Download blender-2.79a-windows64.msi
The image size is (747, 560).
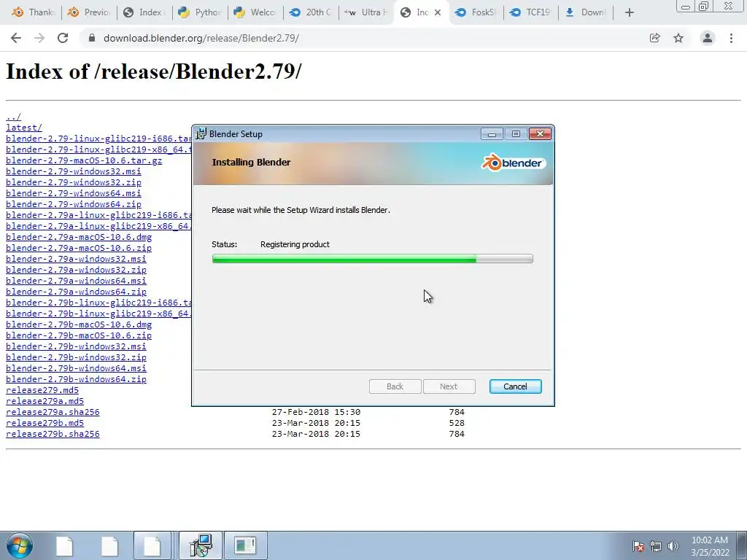tap(76, 281)
